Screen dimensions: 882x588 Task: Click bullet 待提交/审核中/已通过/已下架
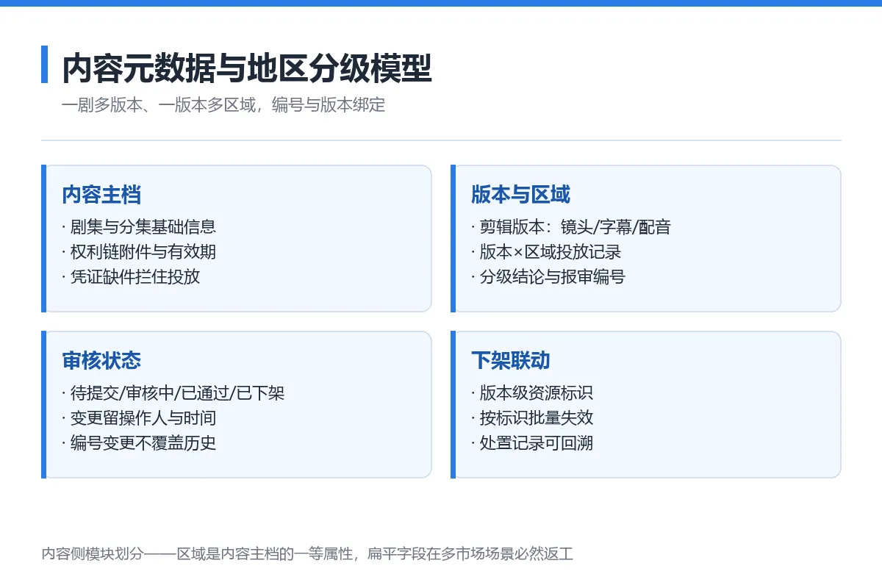click(x=173, y=393)
